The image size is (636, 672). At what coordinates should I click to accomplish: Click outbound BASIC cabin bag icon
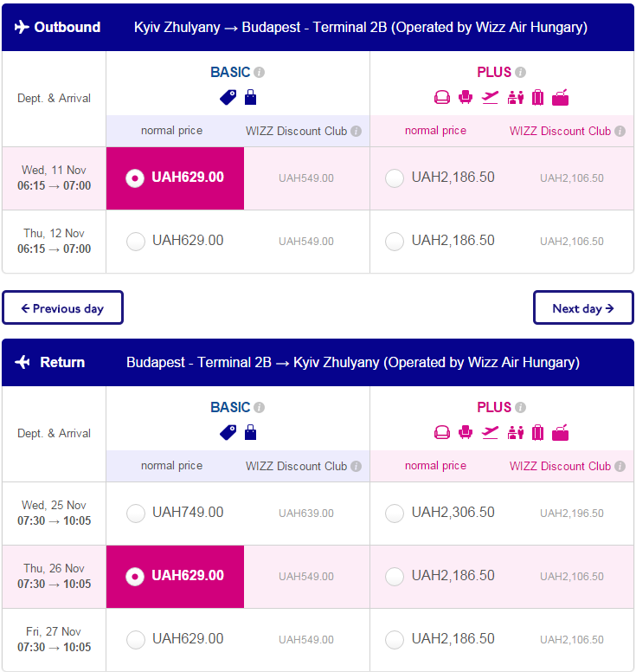pos(251,97)
